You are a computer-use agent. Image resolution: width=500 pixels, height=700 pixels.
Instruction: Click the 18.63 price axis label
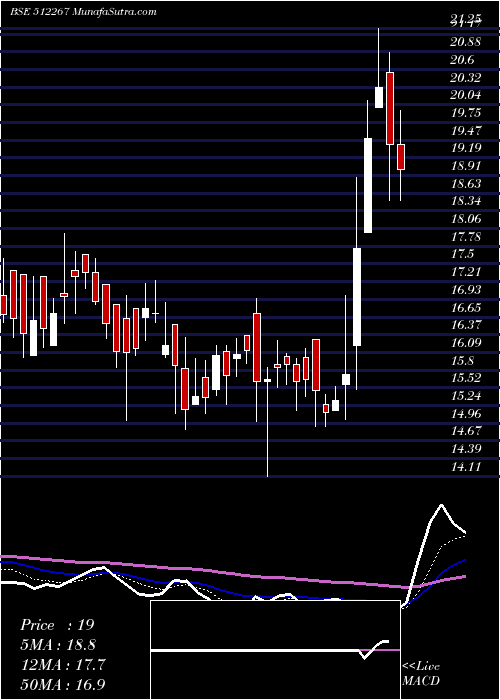[x=466, y=184]
